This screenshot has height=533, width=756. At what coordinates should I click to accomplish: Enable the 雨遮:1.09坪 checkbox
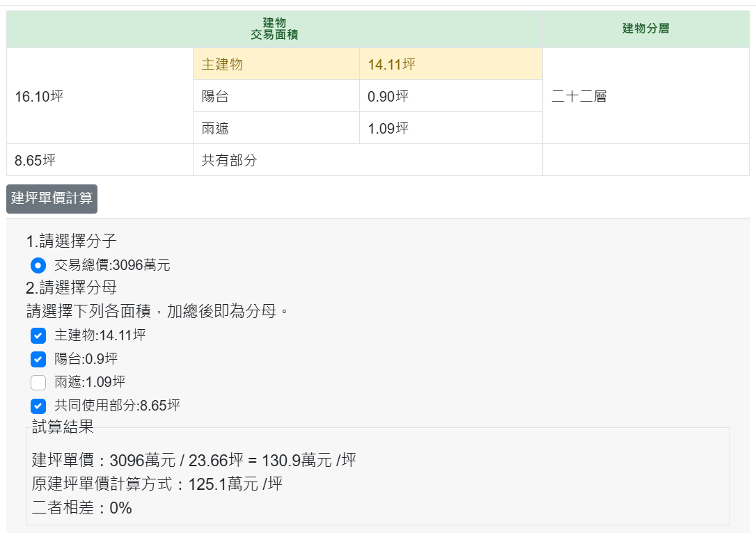38,382
